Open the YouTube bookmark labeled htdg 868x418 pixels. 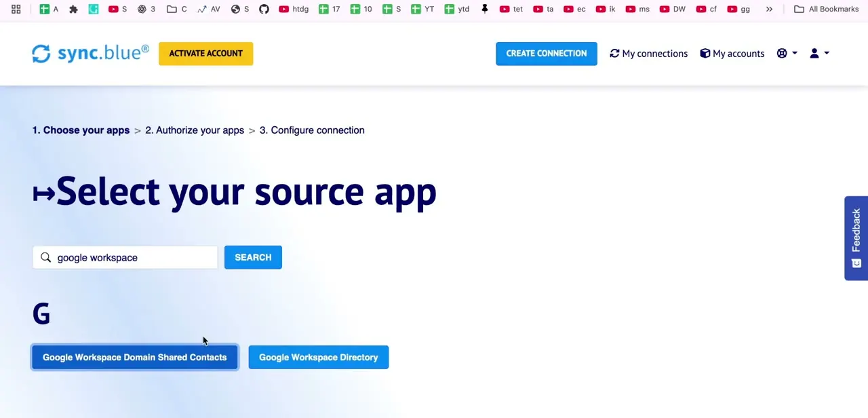(294, 9)
